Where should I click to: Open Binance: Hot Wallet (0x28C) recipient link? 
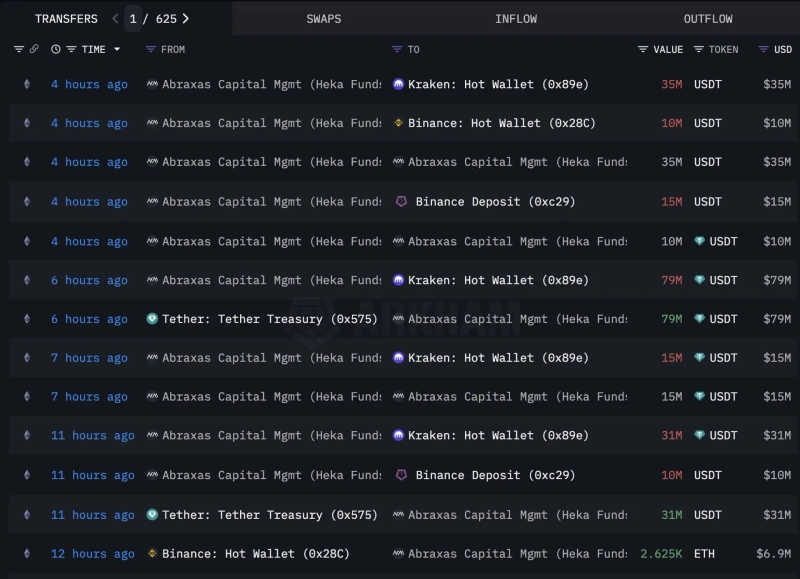501,123
